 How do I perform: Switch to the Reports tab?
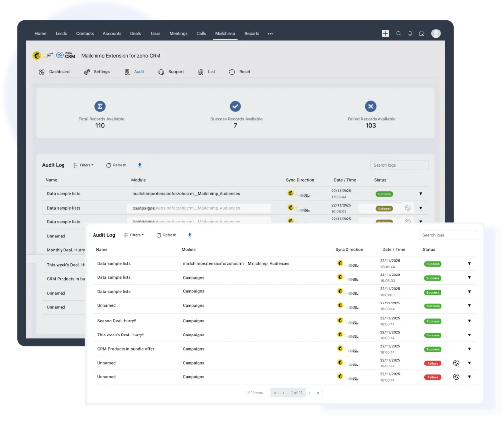coord(252,33)
